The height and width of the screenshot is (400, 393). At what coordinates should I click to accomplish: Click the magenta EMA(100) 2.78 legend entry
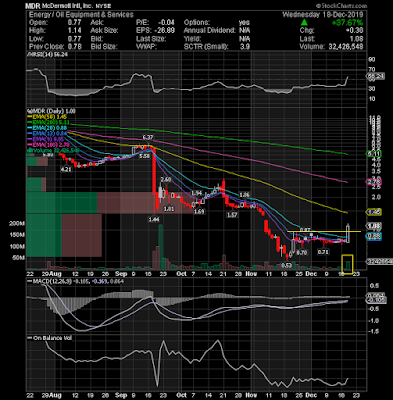[x=48, y=144]
